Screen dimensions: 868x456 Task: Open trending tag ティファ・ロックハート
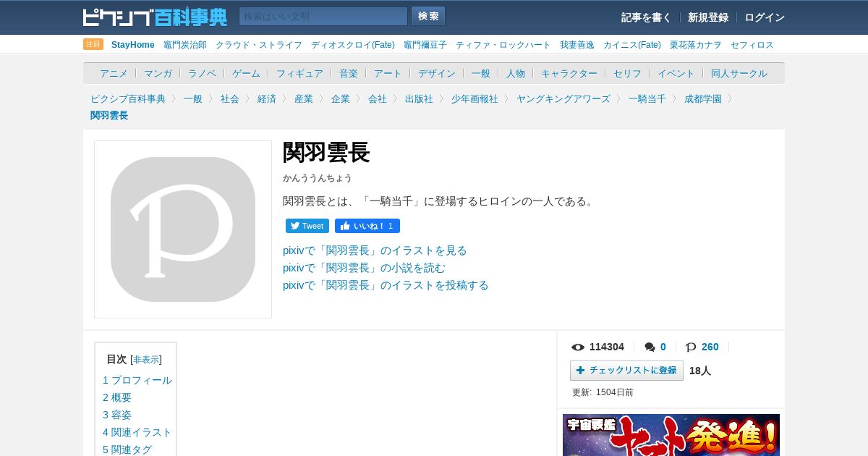pyautogui.click(x=503, y=45)
